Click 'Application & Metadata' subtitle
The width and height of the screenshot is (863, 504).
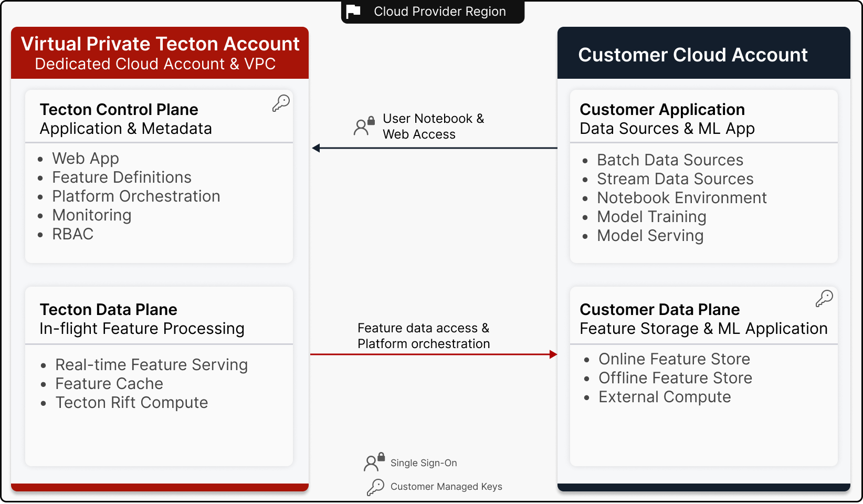(x=126, y=129)
